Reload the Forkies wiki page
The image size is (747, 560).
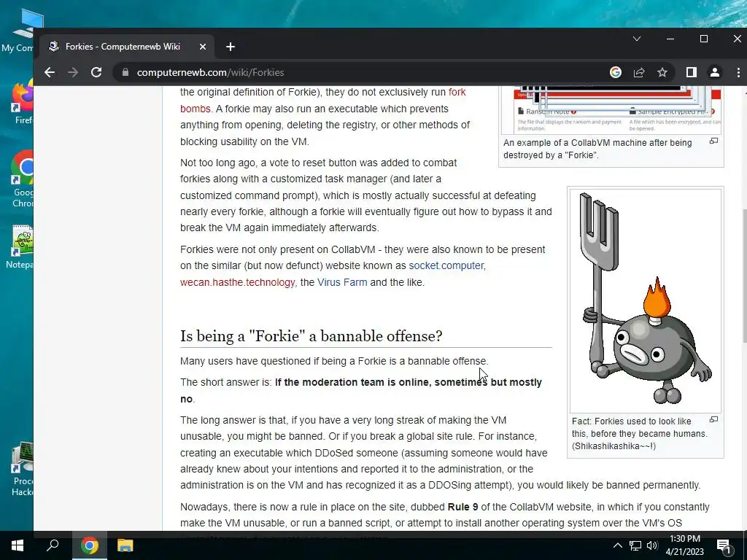click(x=96, y=72)
